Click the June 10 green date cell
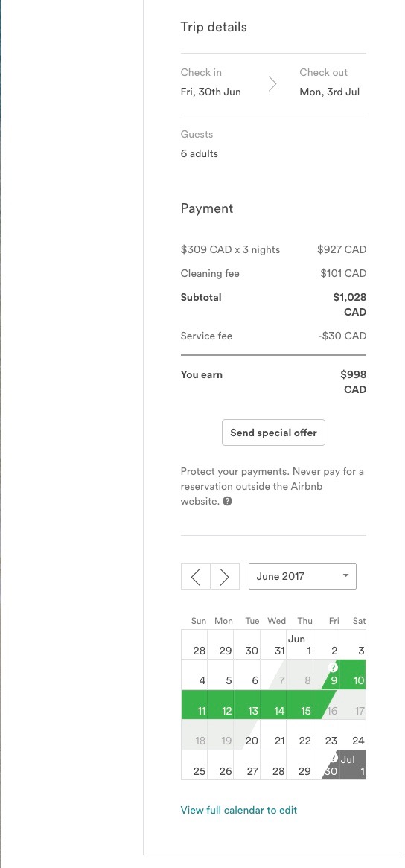The height and width of the screenshot is (868, 405). [353, 674]
